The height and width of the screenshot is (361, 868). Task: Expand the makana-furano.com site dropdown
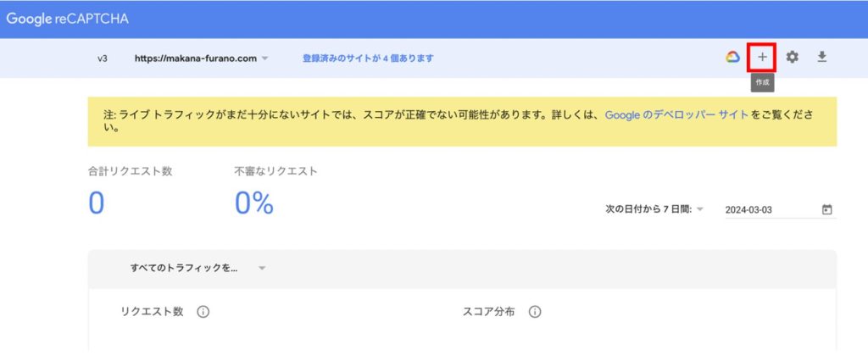tap(264, 58)
